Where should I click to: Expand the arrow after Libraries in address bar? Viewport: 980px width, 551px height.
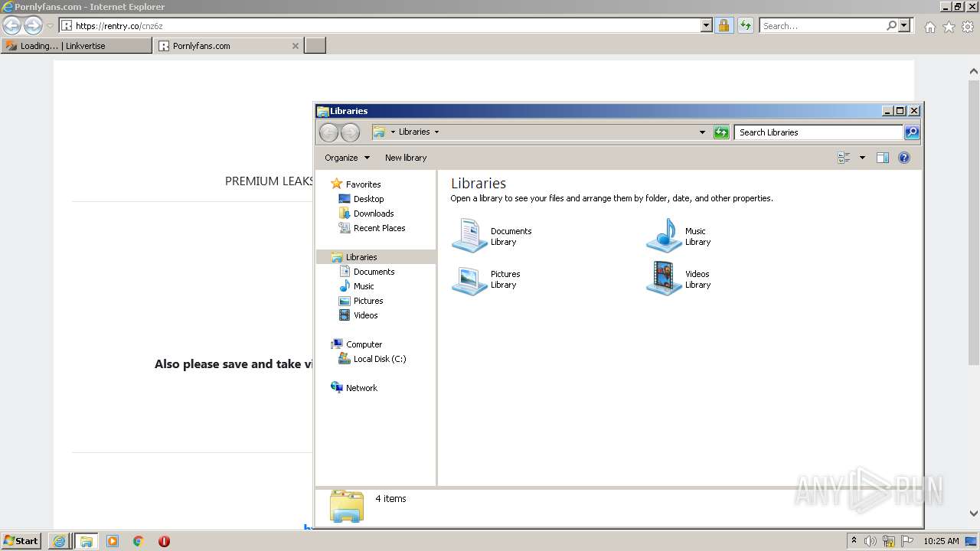(436, 132)
